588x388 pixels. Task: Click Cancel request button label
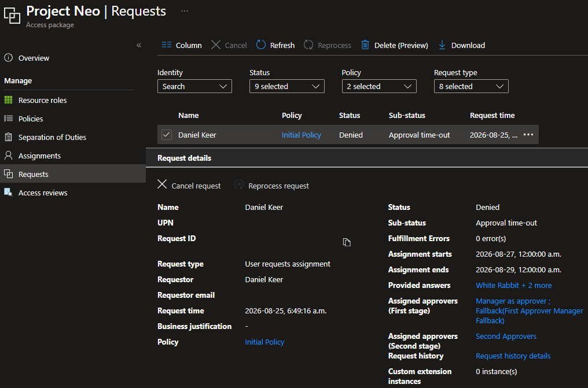tap(196, 186)
